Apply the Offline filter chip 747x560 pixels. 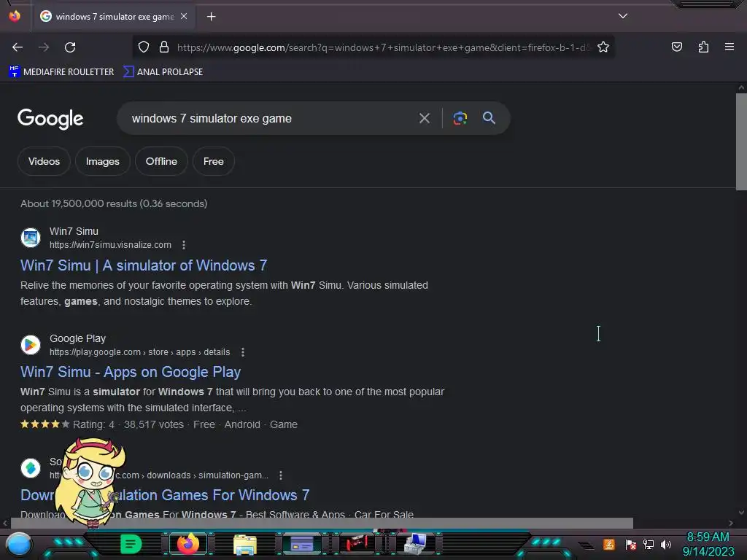coord(161,161)
